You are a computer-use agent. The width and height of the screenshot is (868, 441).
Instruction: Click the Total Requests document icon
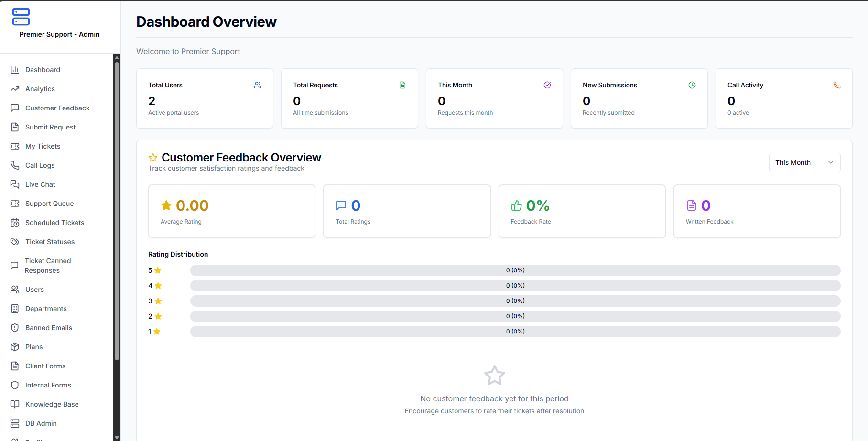[x=402, y=85]
